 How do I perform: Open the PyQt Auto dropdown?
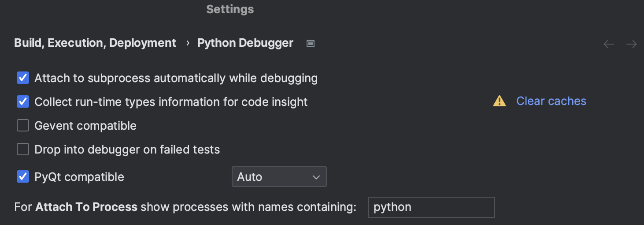point(279,177)
